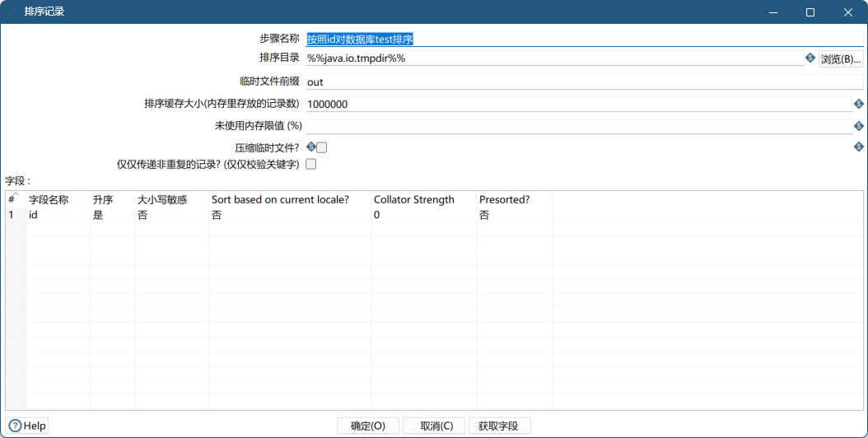Click variable icon at right of 压缩临时文件 row
Image resolution: width=868 pixels, height=438 pixels.
pos(858,147)
